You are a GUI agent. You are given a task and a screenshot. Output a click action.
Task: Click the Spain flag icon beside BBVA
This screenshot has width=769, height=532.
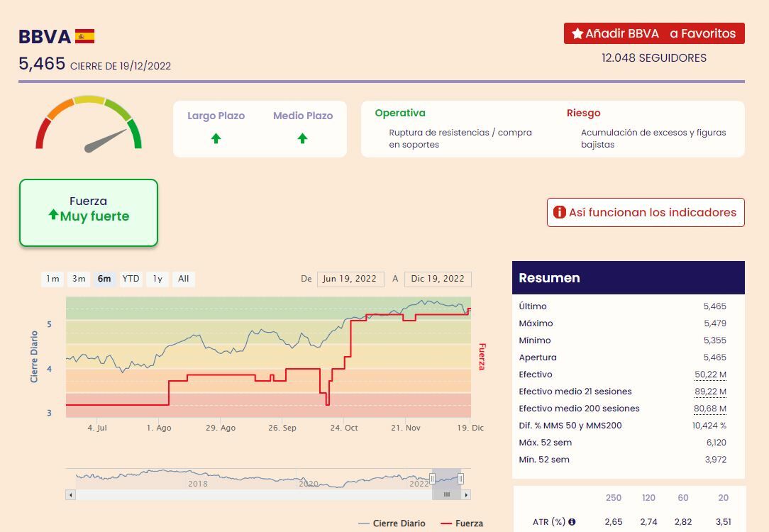pos(84,36)
